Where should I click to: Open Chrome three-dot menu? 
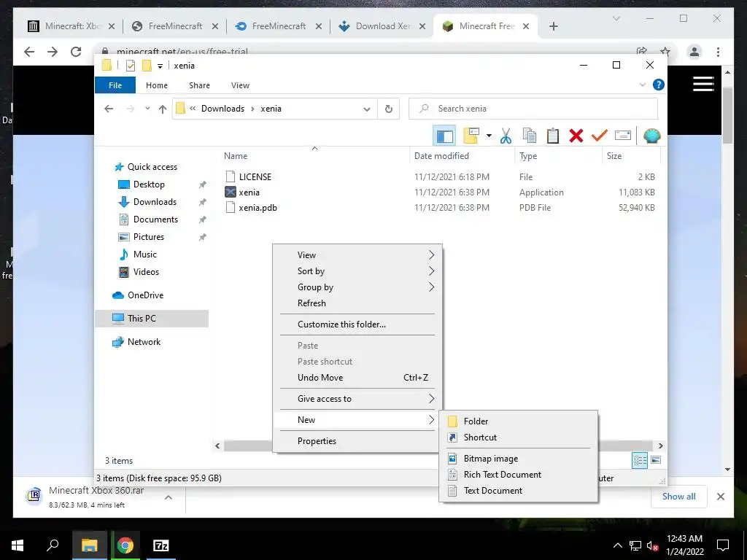click(718, 52)
